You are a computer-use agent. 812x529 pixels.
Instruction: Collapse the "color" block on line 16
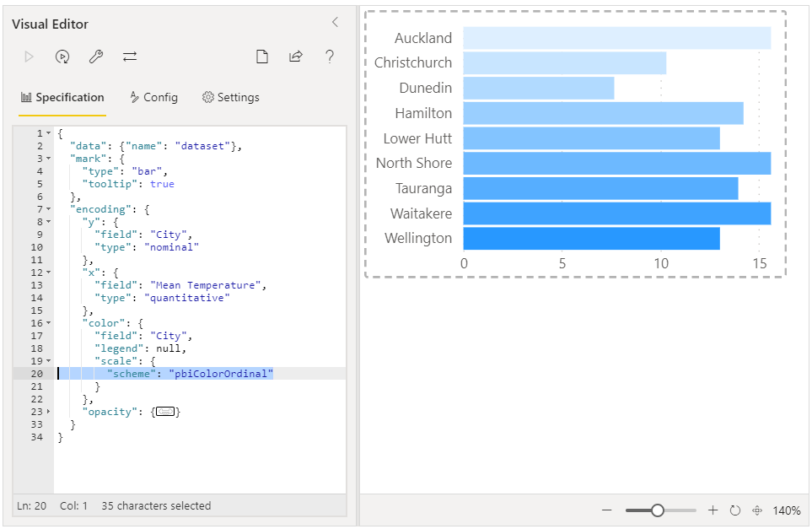click(49, 323)
